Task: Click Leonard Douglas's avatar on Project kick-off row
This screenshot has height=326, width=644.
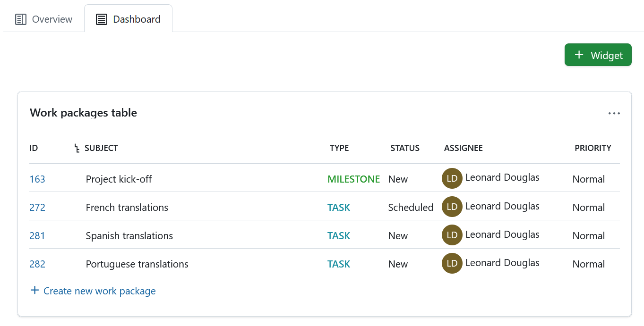Action: (452, 178)
